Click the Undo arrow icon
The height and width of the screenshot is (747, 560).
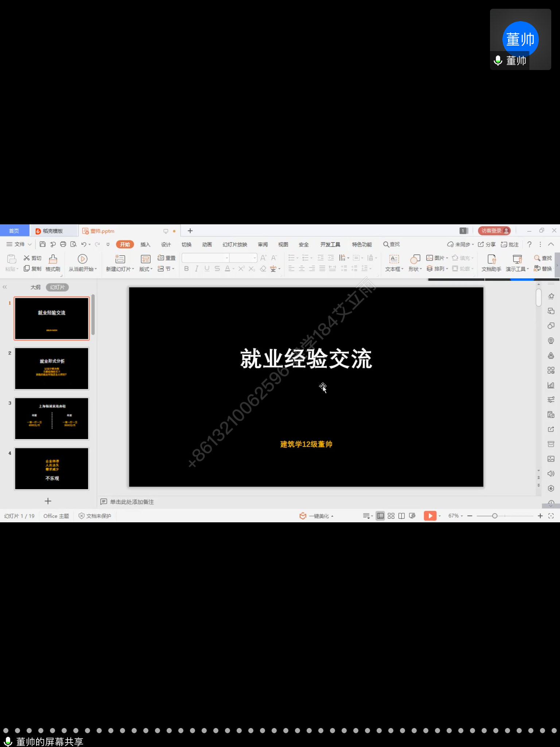coord(84,244)
